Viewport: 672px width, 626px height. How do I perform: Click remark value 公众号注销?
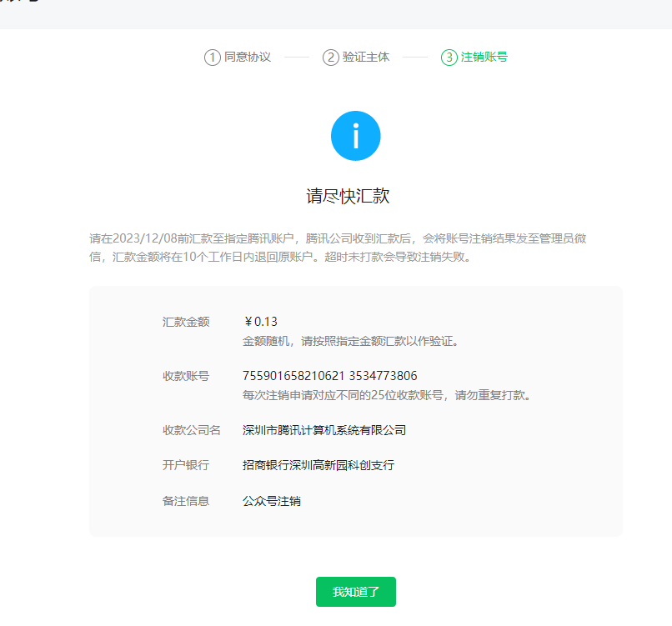272,501
